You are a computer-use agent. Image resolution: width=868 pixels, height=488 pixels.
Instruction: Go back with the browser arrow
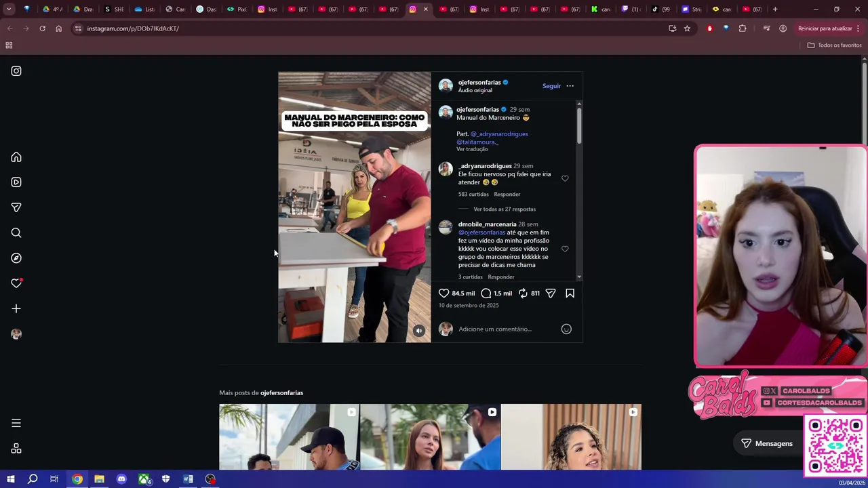point(9,28)
